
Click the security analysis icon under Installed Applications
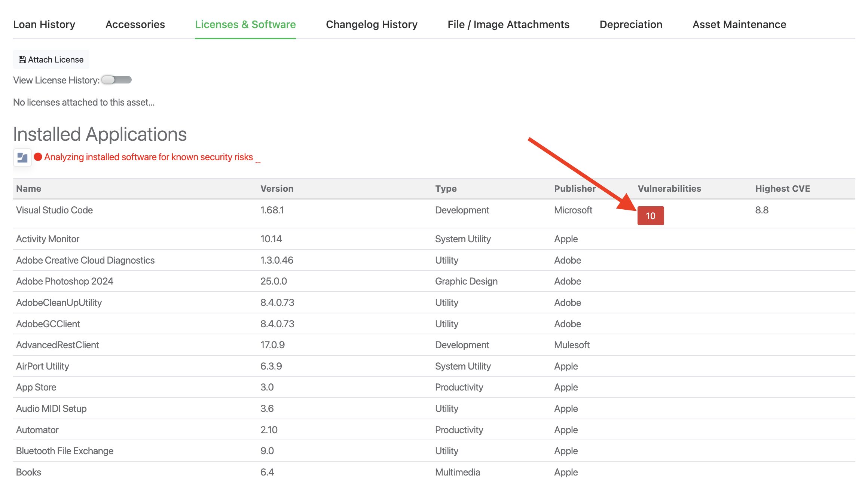[x=22, y=158]
